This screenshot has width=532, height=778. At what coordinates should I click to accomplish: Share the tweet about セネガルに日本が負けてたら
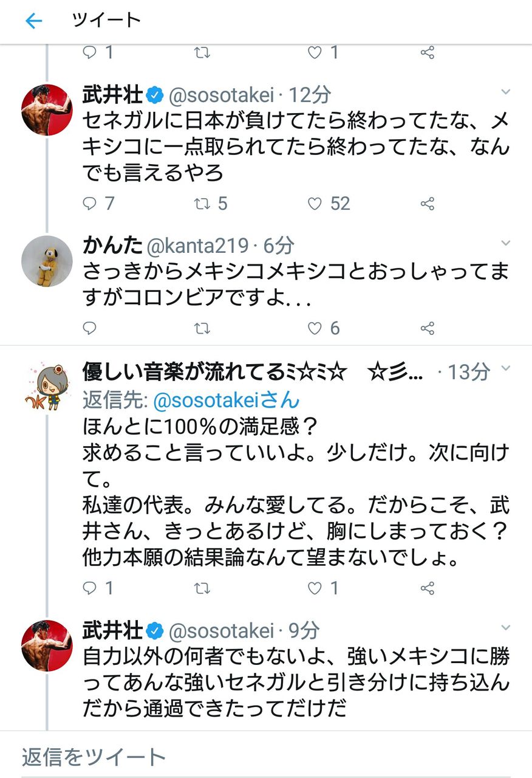428,204
